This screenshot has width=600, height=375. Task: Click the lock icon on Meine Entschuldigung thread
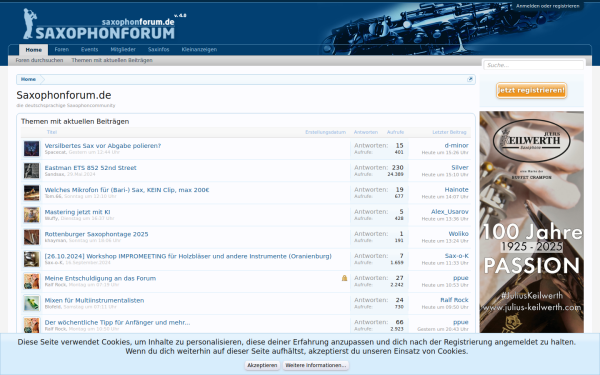click(x=344, y=278)
